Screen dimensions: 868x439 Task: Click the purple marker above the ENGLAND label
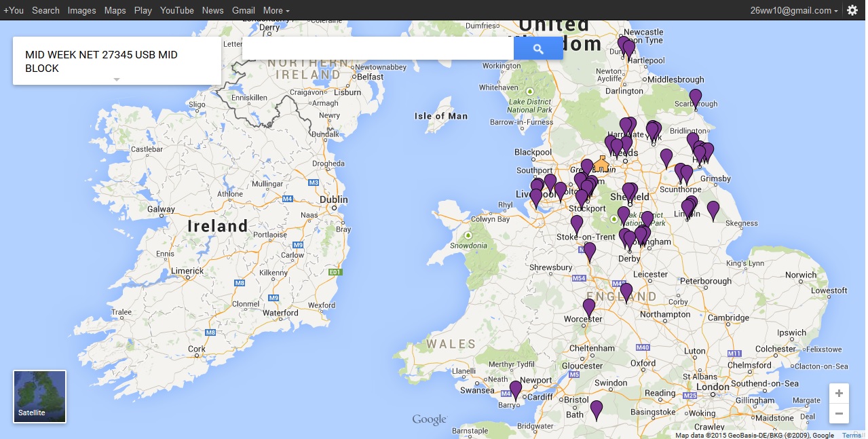coord(626,293)
